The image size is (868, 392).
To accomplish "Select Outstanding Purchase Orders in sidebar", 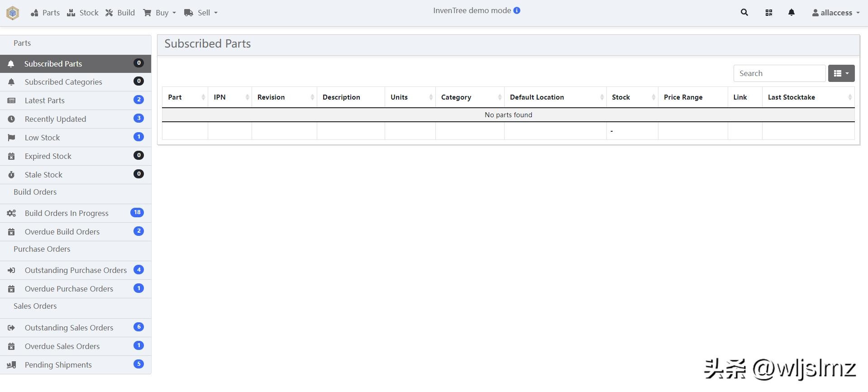I will coord(76,270).
